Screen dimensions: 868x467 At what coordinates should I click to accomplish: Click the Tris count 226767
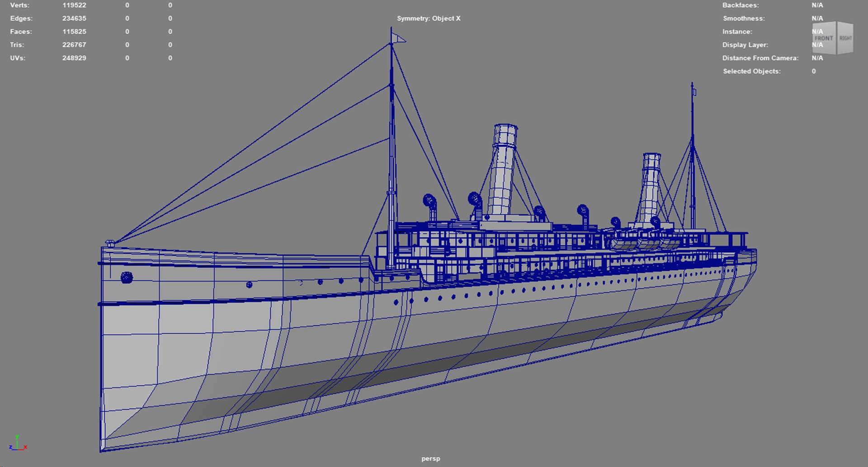(x=74, y=45)
